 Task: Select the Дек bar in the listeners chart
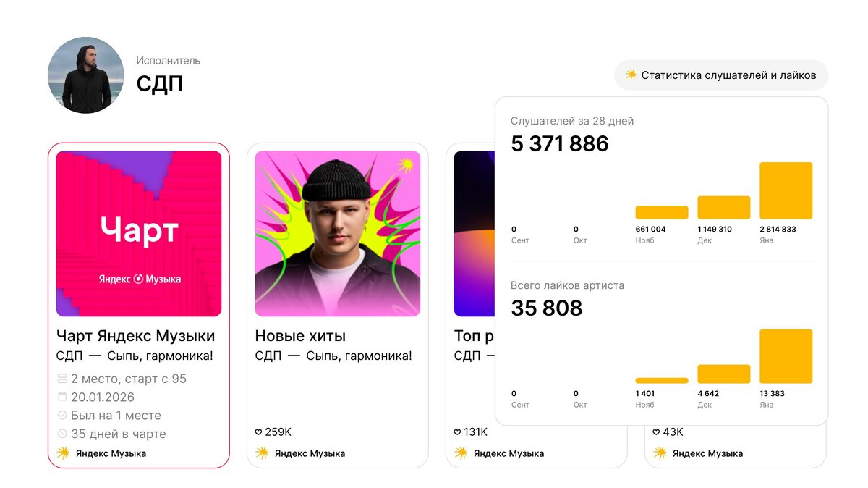coord(723,207)
